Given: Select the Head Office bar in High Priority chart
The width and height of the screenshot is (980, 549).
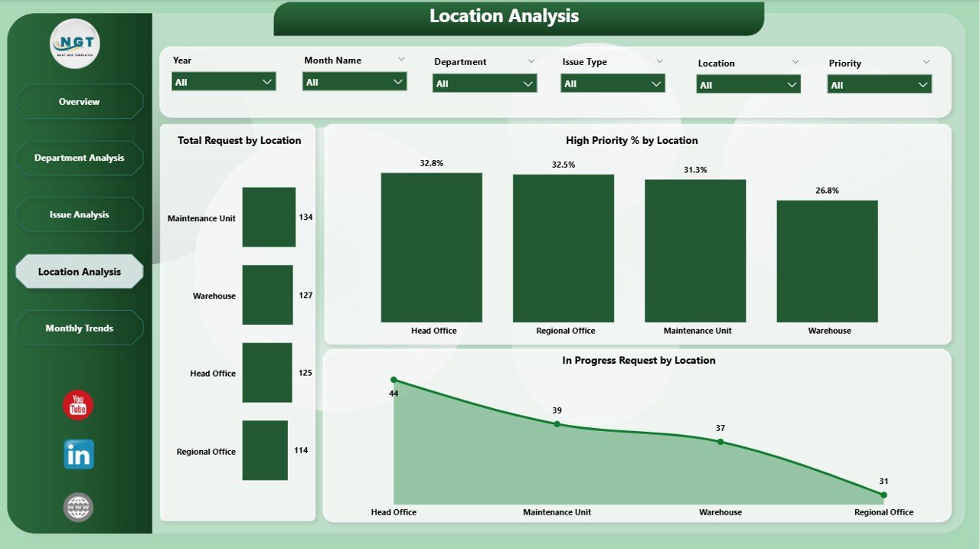Looking at the screenshot, I should pyautogui.click(x=431, y=245).
